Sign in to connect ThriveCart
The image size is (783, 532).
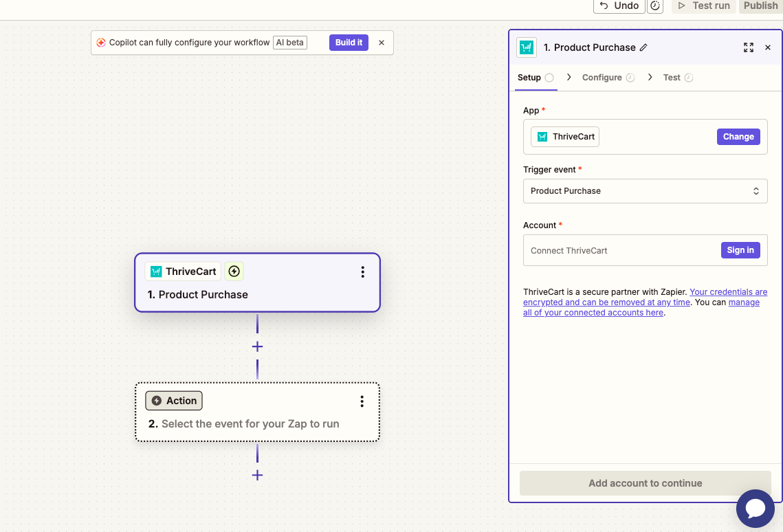click(x=740, y=250)
